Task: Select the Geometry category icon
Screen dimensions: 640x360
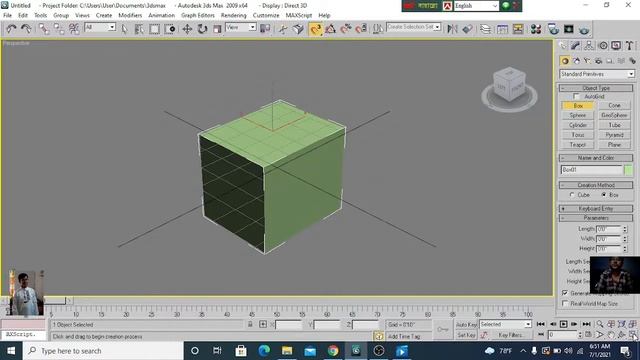Action: pos(565,61)
